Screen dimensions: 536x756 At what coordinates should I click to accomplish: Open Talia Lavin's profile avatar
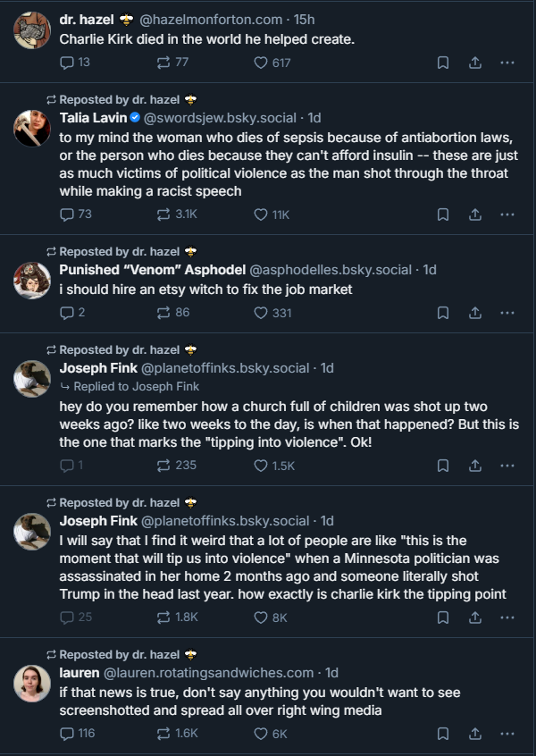[x=32, y=128]
